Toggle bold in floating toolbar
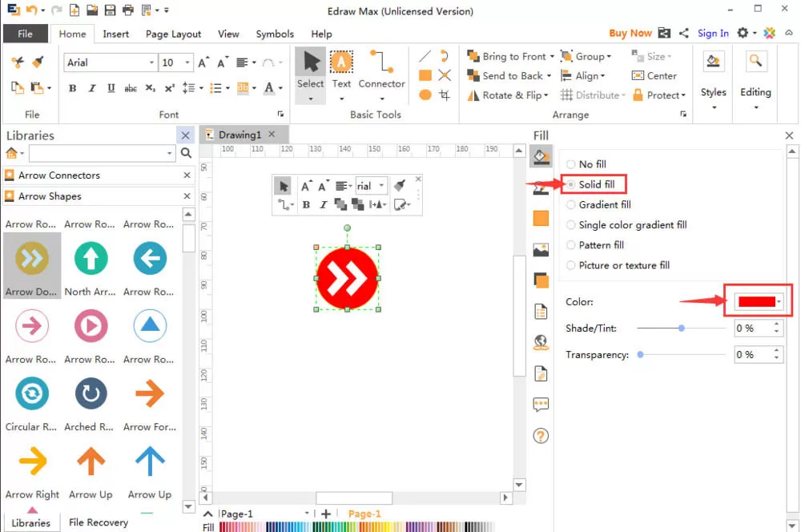Image resolution: width=801 pixels, height=532 pixels. click(x=306, y=205)
